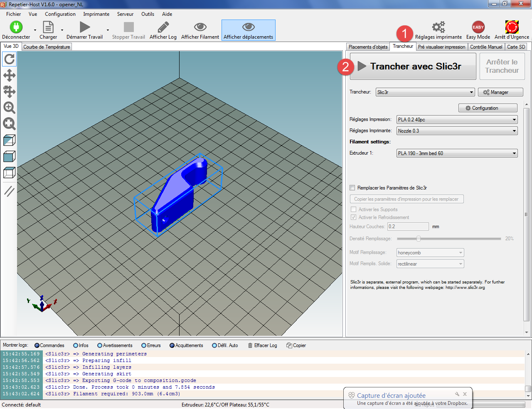
Task: Open the Imprimante menu
Action: coord(96,14)
